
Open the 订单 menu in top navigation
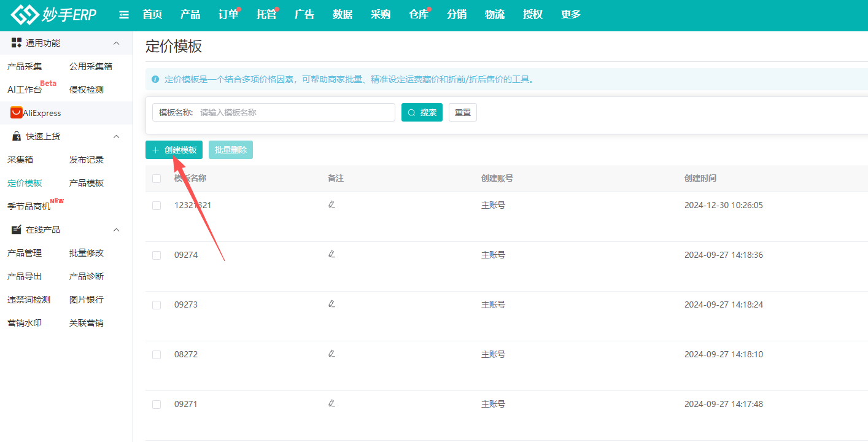click(x=227, y=15)
